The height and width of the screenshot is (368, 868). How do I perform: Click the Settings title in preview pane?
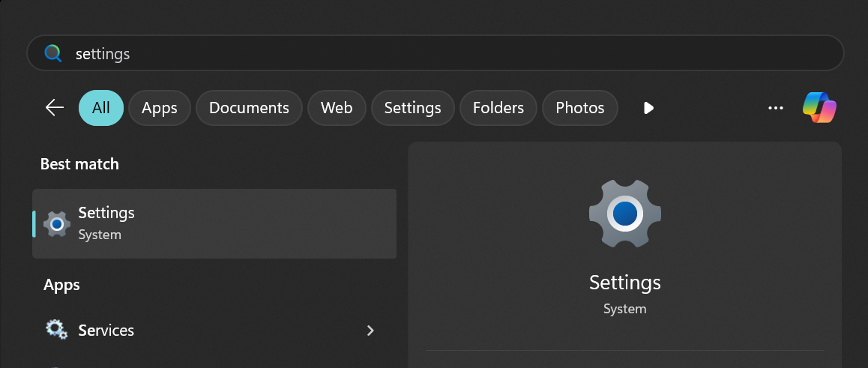point(624,283)
